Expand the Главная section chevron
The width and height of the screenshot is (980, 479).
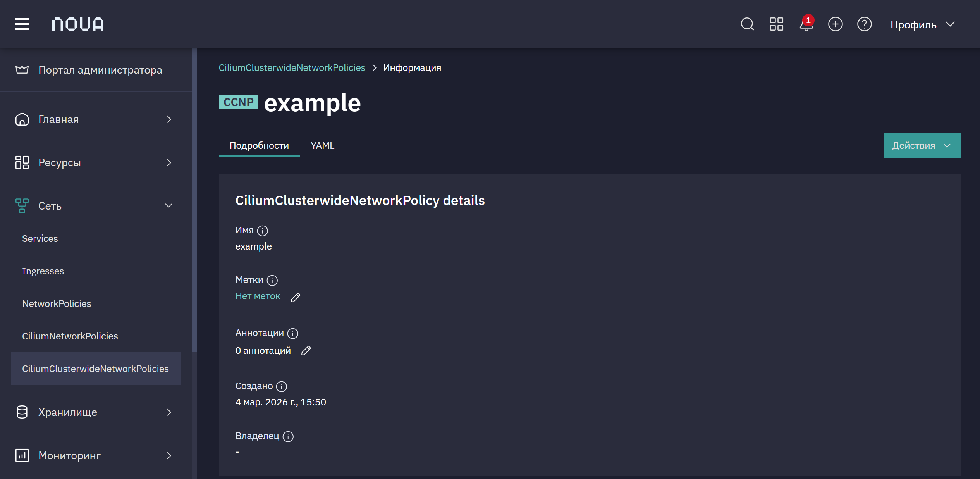click(169, 119)
